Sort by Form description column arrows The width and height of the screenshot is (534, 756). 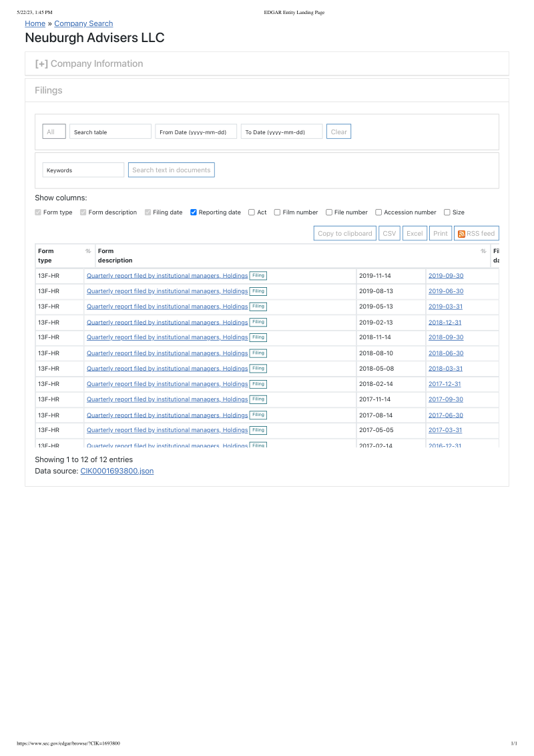483,251
